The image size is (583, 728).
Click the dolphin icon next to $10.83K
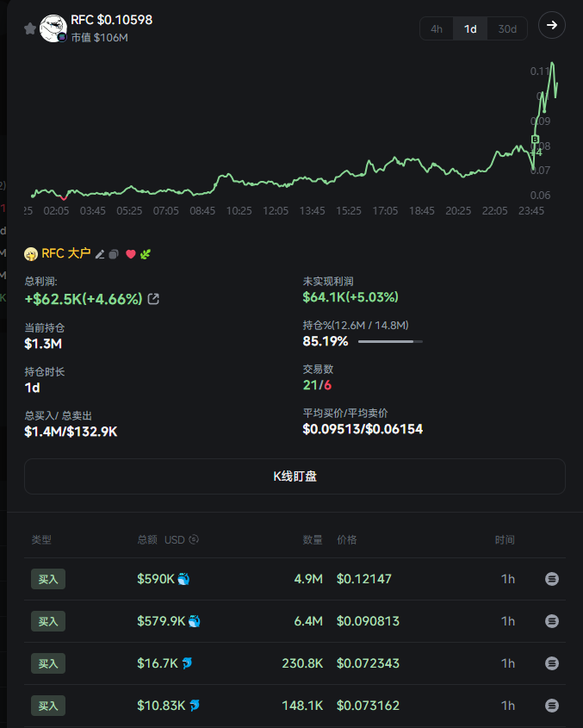194,706
